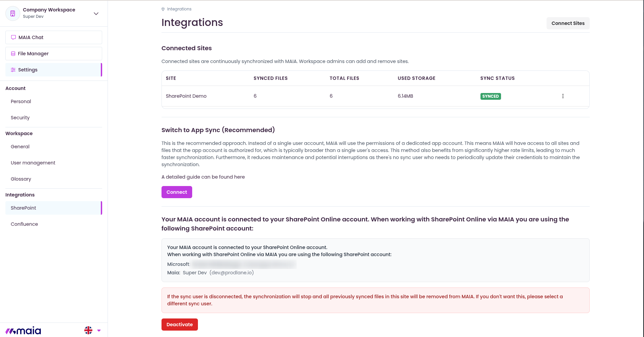Screen dimensions: 644x337
Task: Click the Connect Sites button
Action: click(568, 23)
